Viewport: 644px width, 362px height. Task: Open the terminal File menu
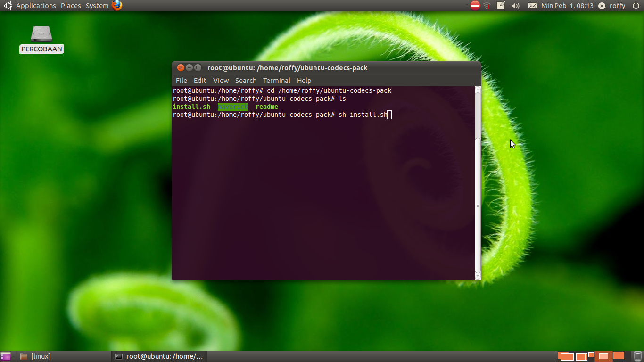point(182,81)
